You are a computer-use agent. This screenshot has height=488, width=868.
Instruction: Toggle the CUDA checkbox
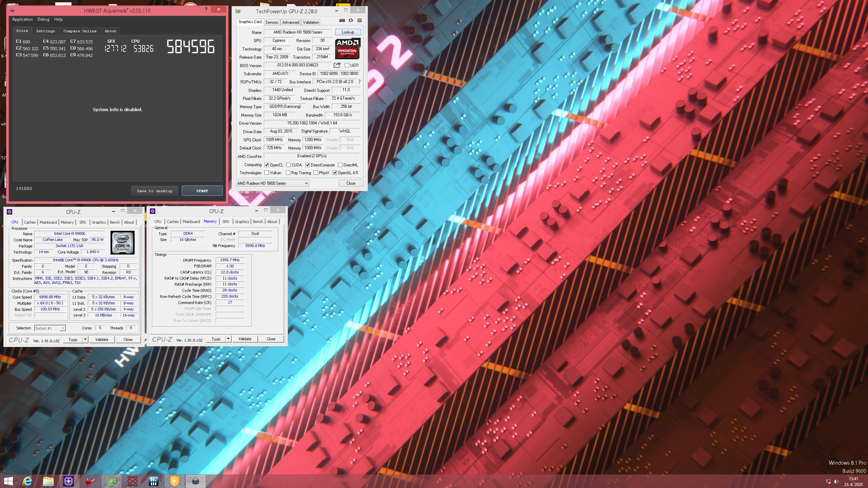tap(288, 165)
